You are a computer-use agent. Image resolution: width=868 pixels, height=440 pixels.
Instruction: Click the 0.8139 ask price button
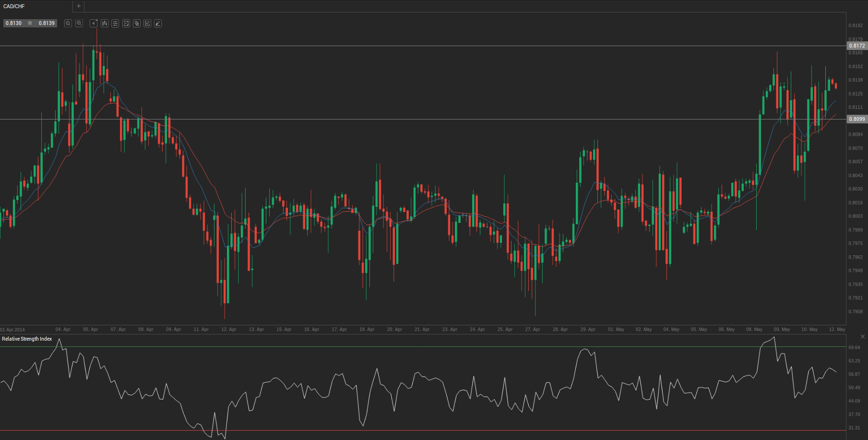pos(47,23)
